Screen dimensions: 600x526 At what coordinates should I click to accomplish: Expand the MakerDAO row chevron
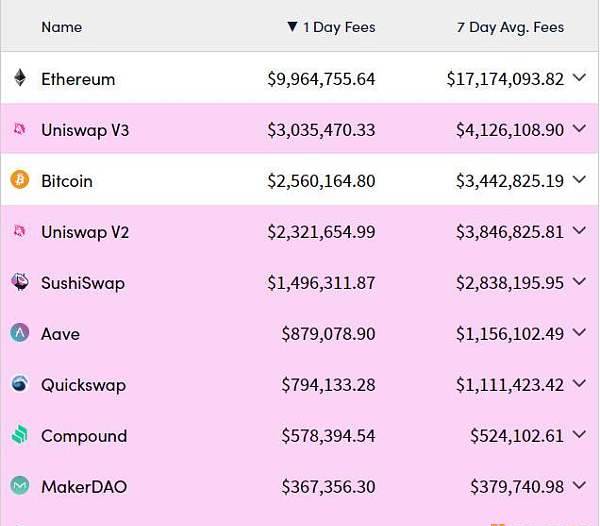coord(579,486)
